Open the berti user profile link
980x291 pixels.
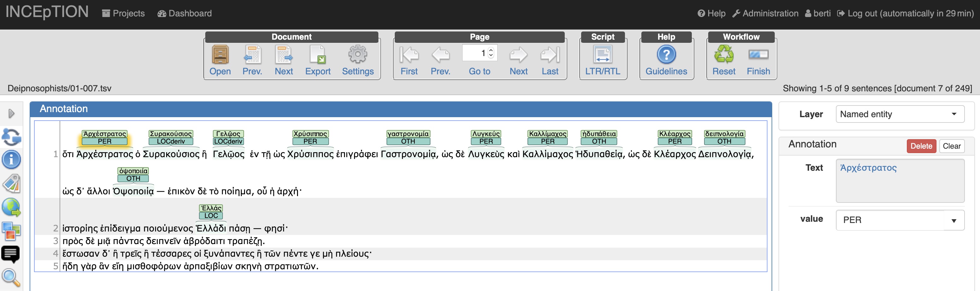tap(818, 13)
